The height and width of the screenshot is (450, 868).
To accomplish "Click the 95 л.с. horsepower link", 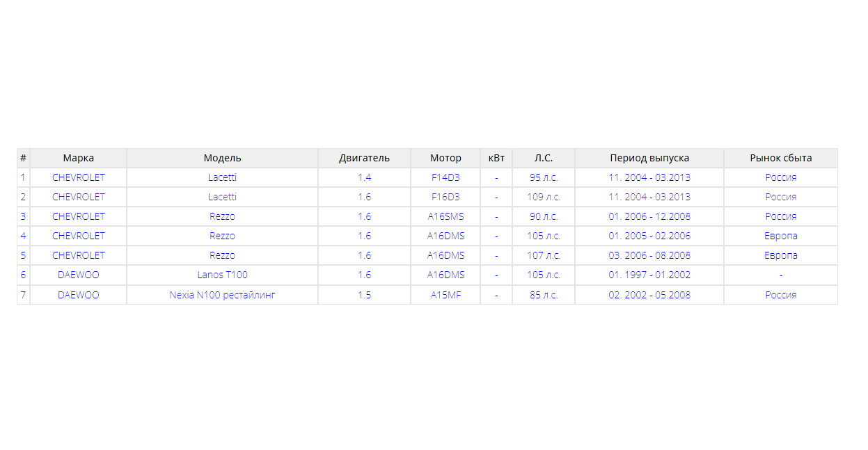I will pyautogui.click(x=543, y=177).
